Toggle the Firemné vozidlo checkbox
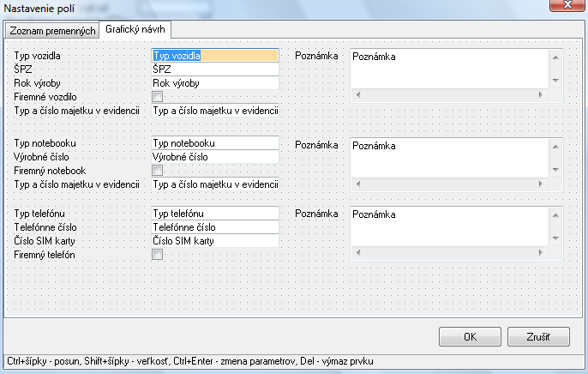Image resolution: width=588 pixels, height=374 pixels. click(157, 97)
